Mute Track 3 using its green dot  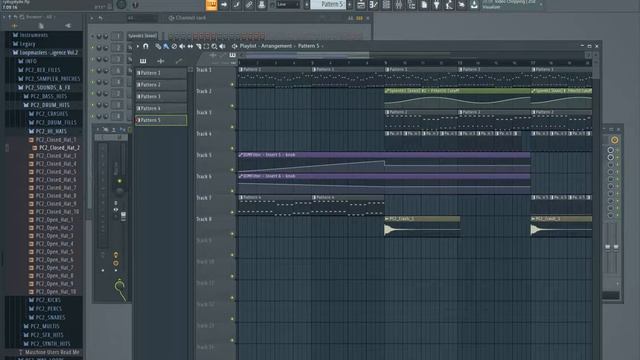click(232, 127)
